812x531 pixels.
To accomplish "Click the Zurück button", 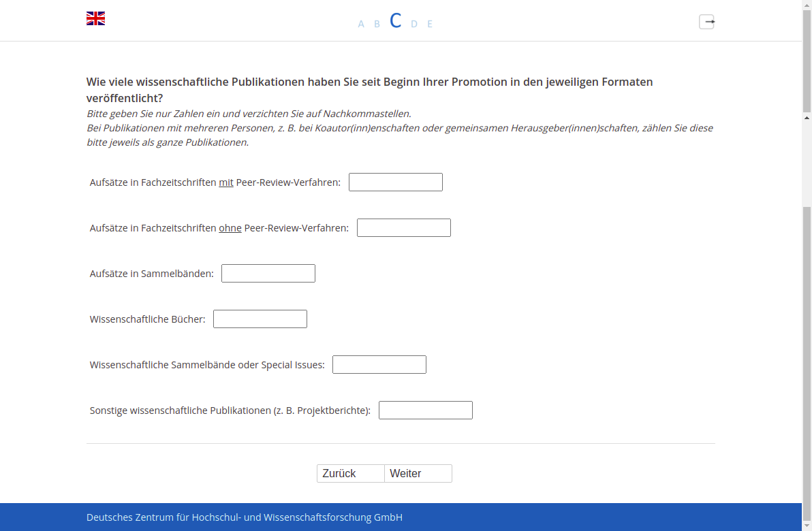I will coord(351,474).
